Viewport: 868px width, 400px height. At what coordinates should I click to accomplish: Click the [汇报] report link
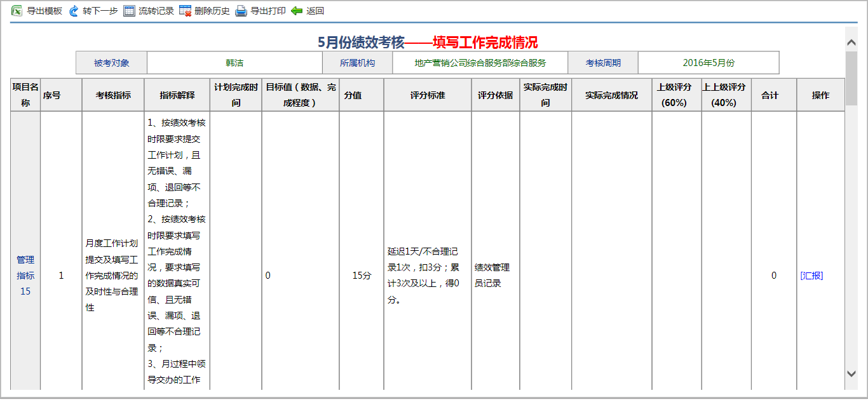click(x=811, y=276)
